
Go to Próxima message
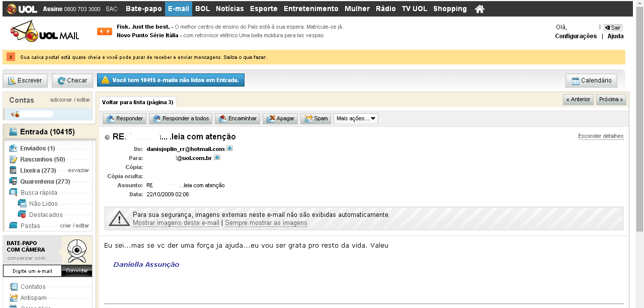click(611, 100)
